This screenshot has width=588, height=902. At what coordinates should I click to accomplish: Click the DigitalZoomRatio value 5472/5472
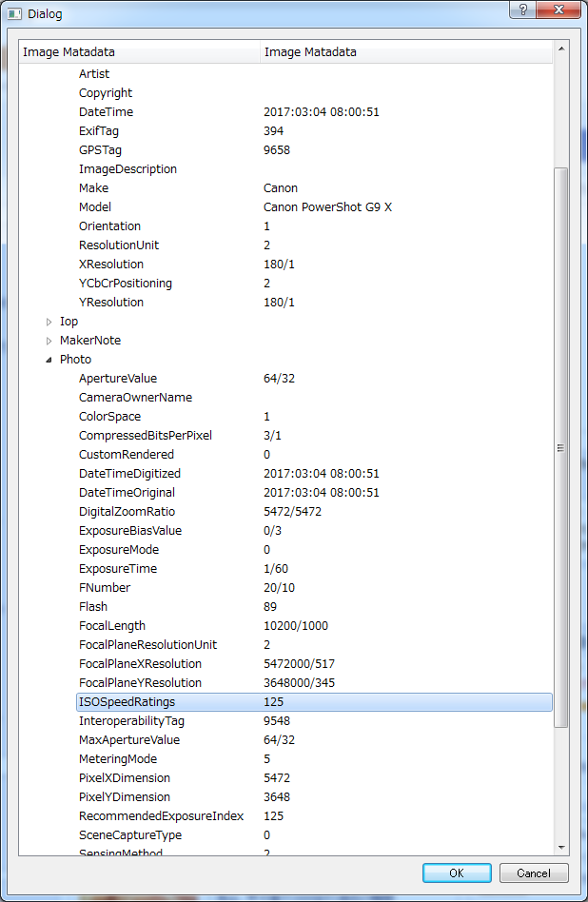(292, 511)
